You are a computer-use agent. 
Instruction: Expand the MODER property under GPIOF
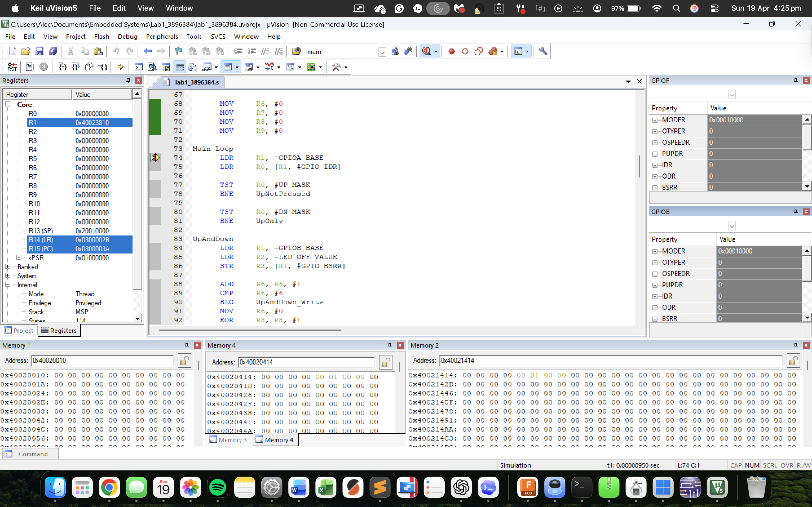pyautogui.click(x=655, y=120)
